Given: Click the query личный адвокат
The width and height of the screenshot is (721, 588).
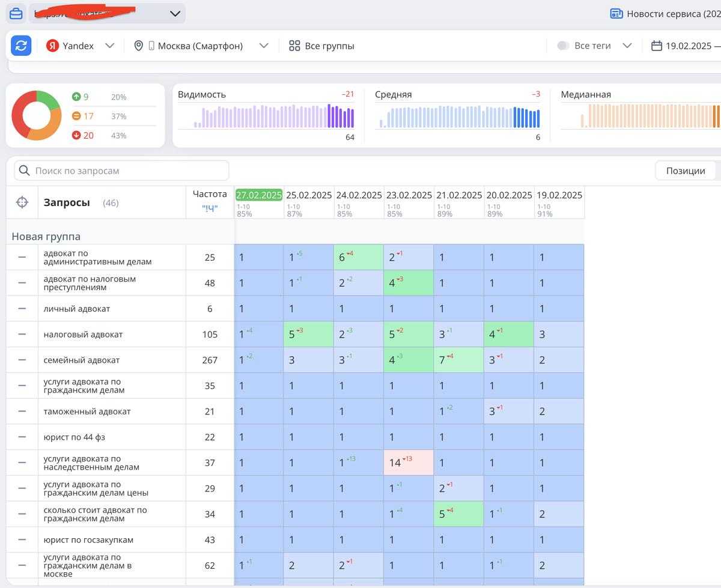Looking at the screenshot, I should pos(77,309).
